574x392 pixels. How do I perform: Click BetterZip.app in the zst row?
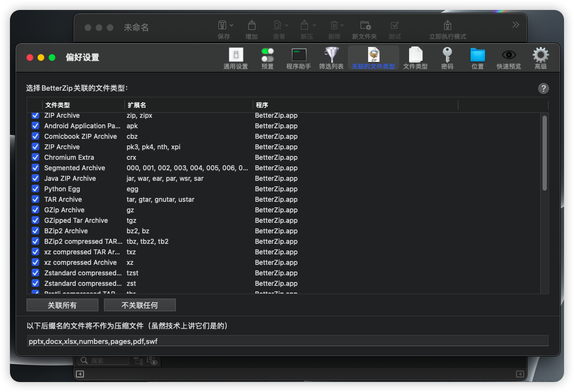pyautogui.click(x=276, y=283)
